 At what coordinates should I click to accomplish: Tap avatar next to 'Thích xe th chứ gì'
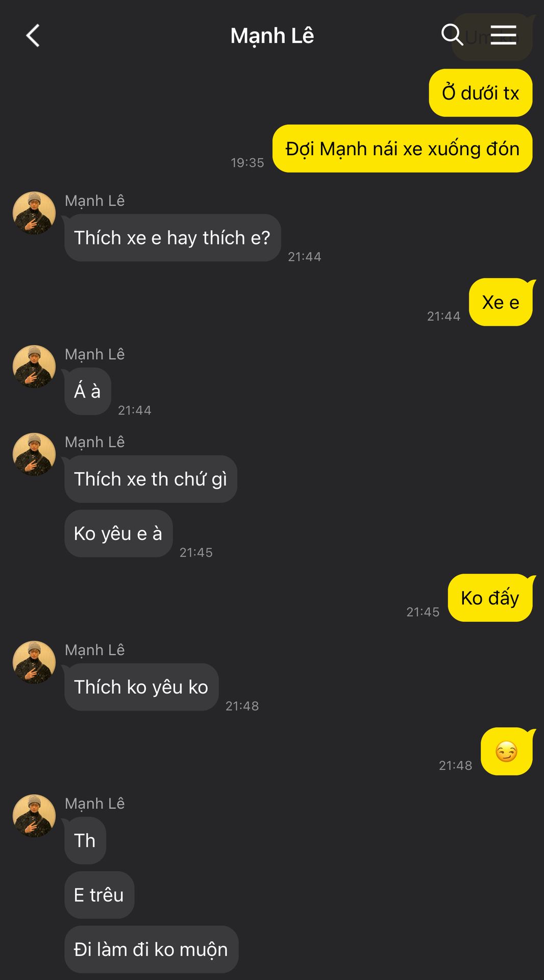[x=34, y=454]
